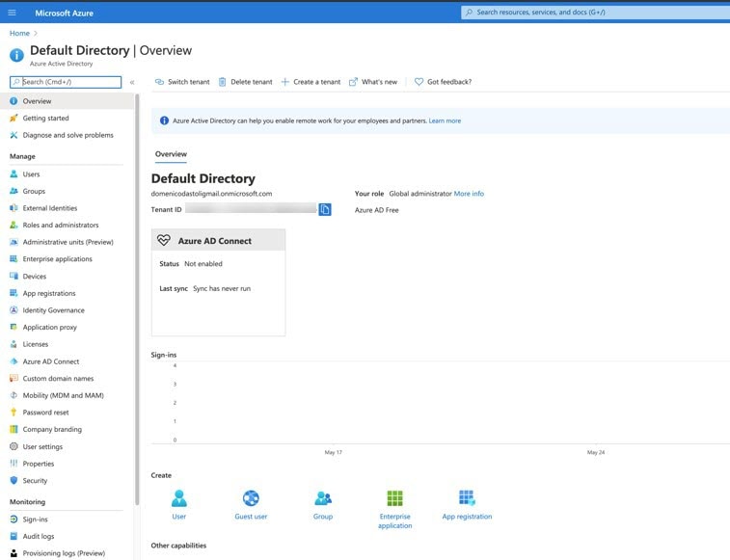This screenshot has width=730, height=560.
Task: Click the sidebar Search (Cmd+/) field
Action: click(x=66, y=82)
